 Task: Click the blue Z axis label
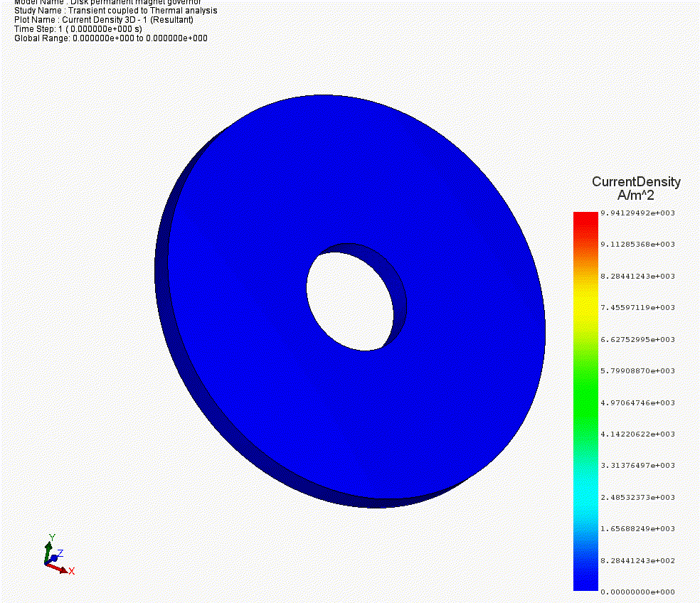coord(60,553)
